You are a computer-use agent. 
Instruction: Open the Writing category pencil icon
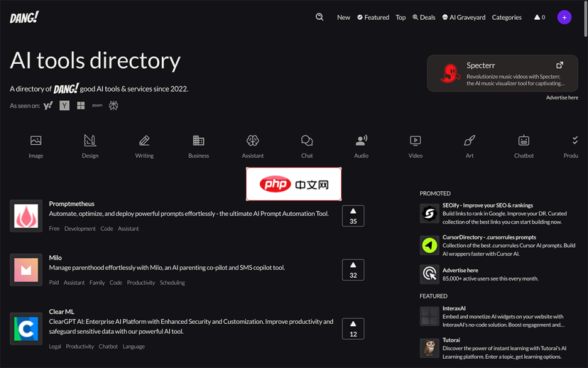(145, 140)
